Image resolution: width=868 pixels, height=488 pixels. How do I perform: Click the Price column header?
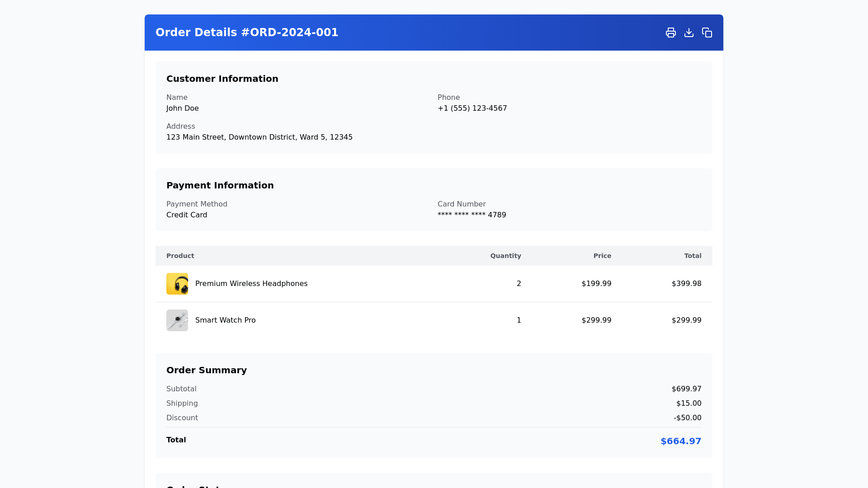(x=602, y=256)
